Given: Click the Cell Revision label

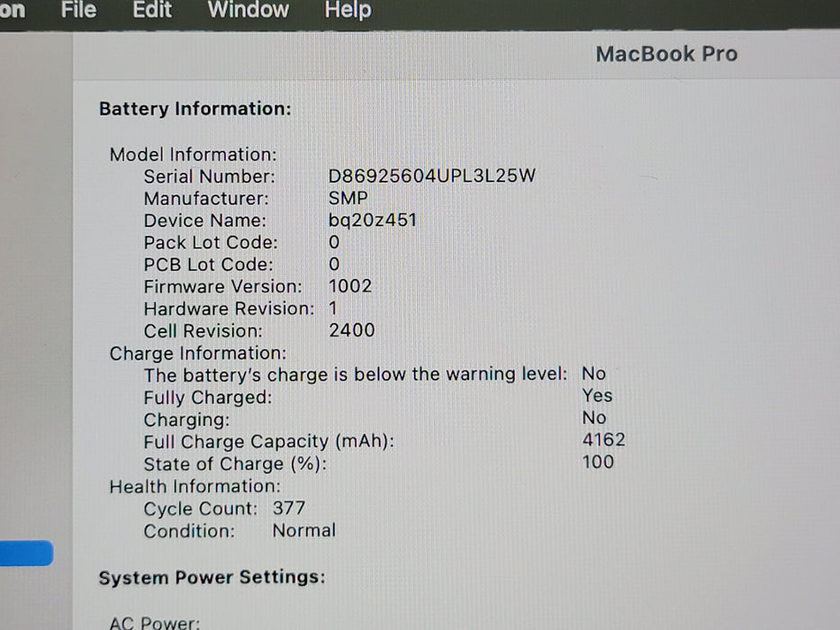Looking at the screenshot, I should 203,331.
